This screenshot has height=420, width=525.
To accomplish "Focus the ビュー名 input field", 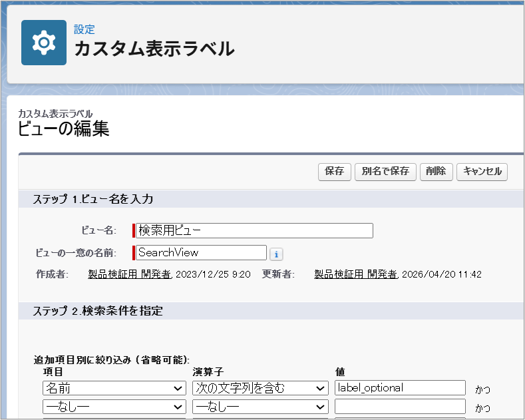I will [254, 231].
